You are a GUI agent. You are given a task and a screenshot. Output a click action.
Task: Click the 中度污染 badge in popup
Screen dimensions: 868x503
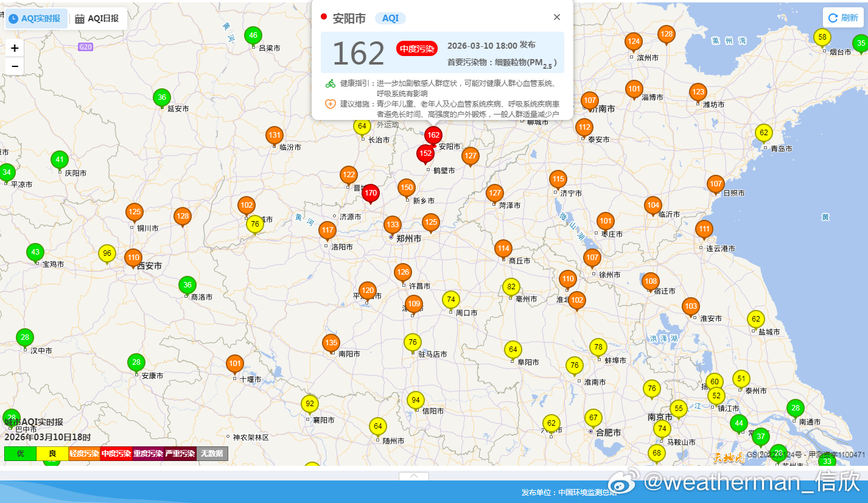point(417,49)
